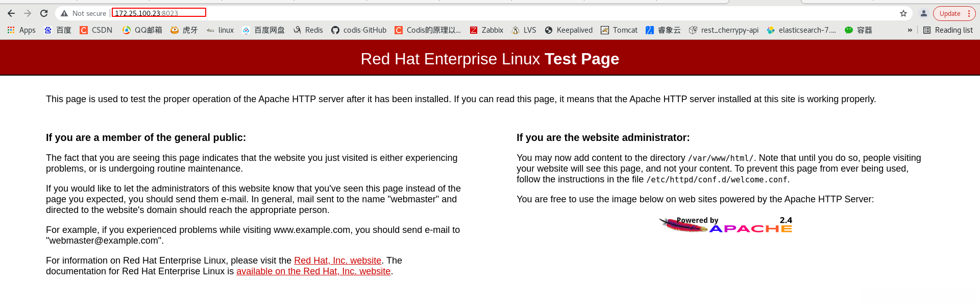Click the Update button in Chrome toolbar
980x307 pixels.
(x=950, y=13)
